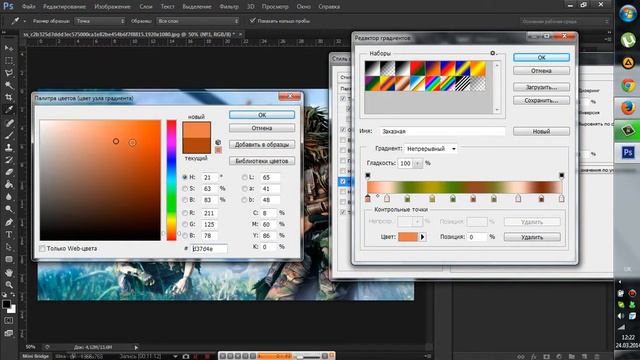640x360 pixels.
Task: Open the status bar info arrow menu
Action: click(136, 347)
